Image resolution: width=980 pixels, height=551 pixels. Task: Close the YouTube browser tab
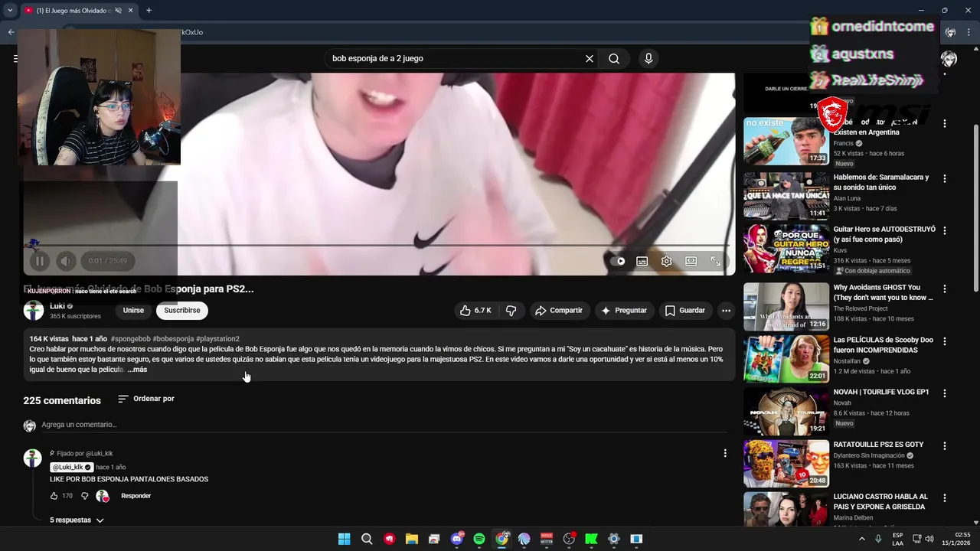[x=131, y=11]
